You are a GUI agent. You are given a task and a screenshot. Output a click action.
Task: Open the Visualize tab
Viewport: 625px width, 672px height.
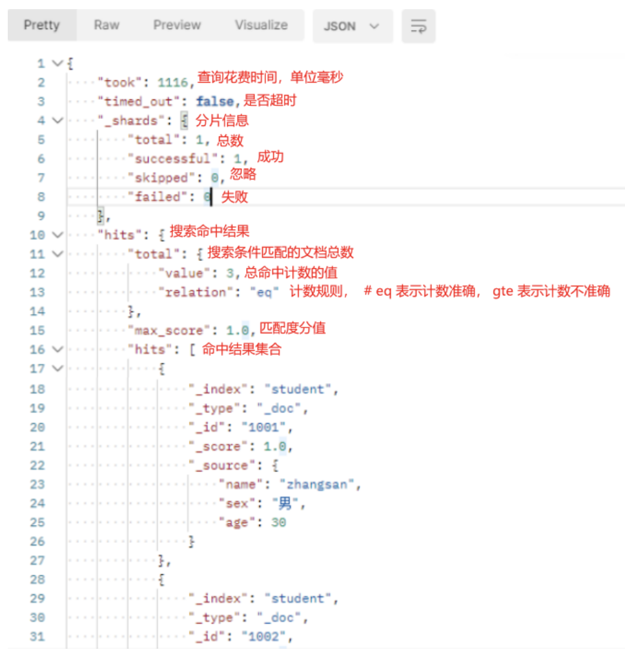point(261,25)
